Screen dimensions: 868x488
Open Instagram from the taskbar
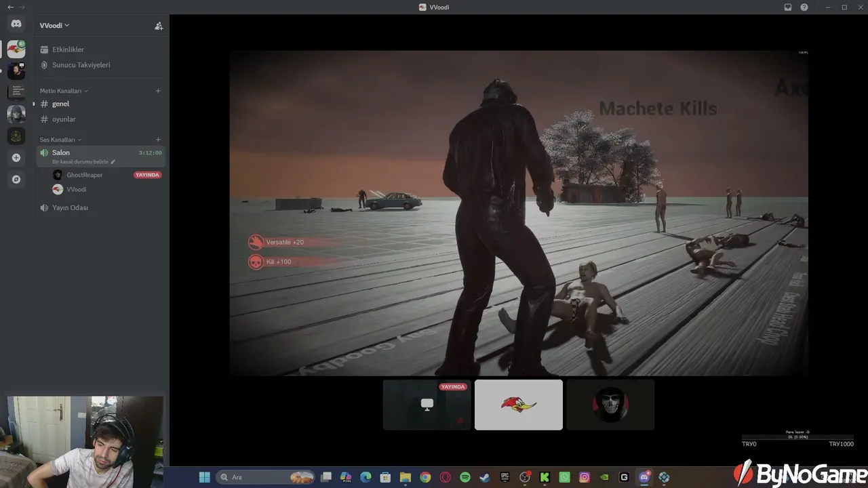pyautogui.click(x=585, y=477)
